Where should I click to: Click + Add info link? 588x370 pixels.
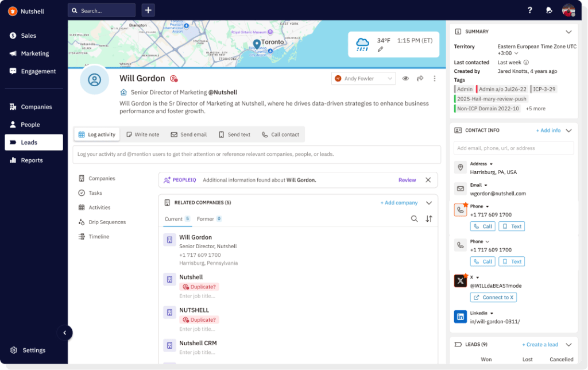[548, 130]
